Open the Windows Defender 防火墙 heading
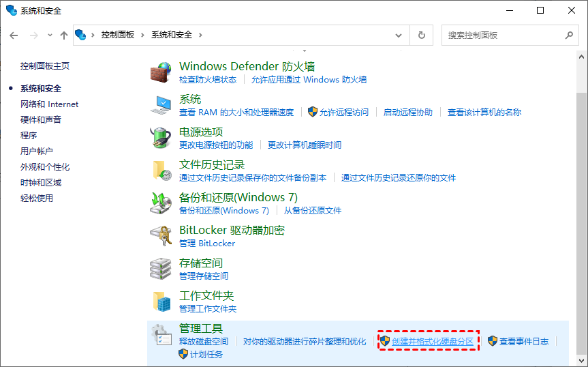588x367 pixels. click(247, 66)
